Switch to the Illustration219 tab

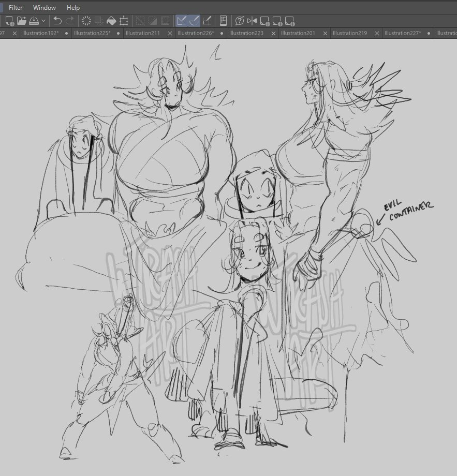pyautogui.click(x=350, y=33)
